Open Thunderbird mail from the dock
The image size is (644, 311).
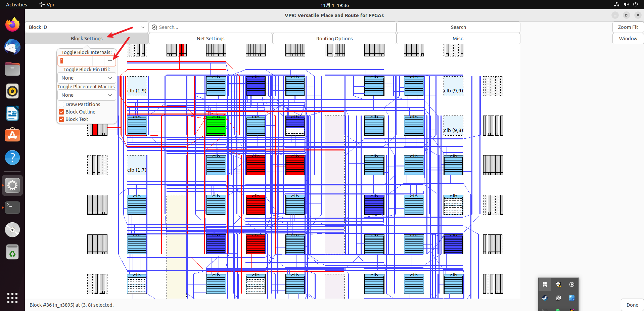(12, 47)
